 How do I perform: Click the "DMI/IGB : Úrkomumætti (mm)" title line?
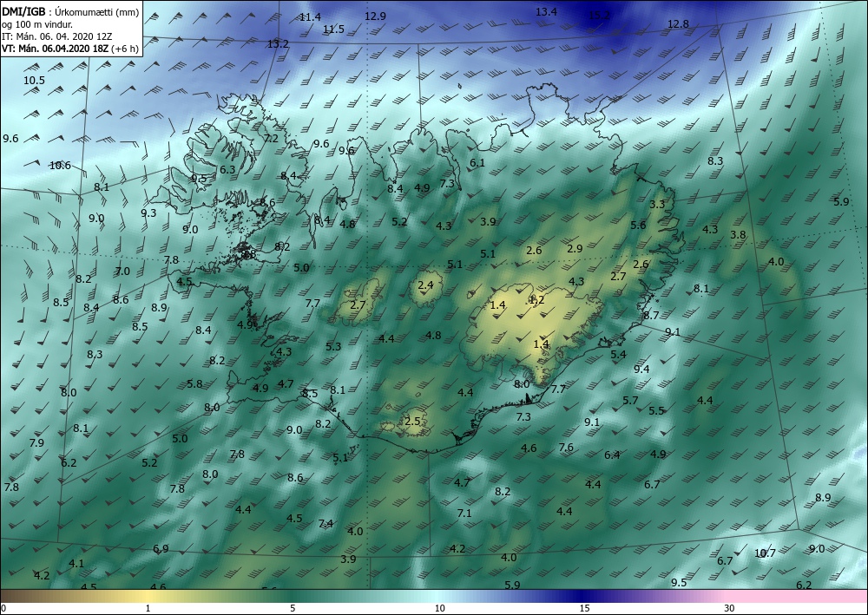click(70, 11)
